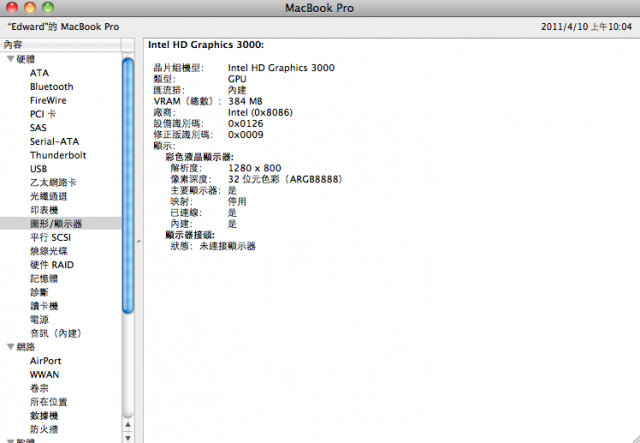Open the 燒錄光碟 disc burning entry
Image resolution: width=640 pixels, height=443 pixels.
[x=49, y=251]
